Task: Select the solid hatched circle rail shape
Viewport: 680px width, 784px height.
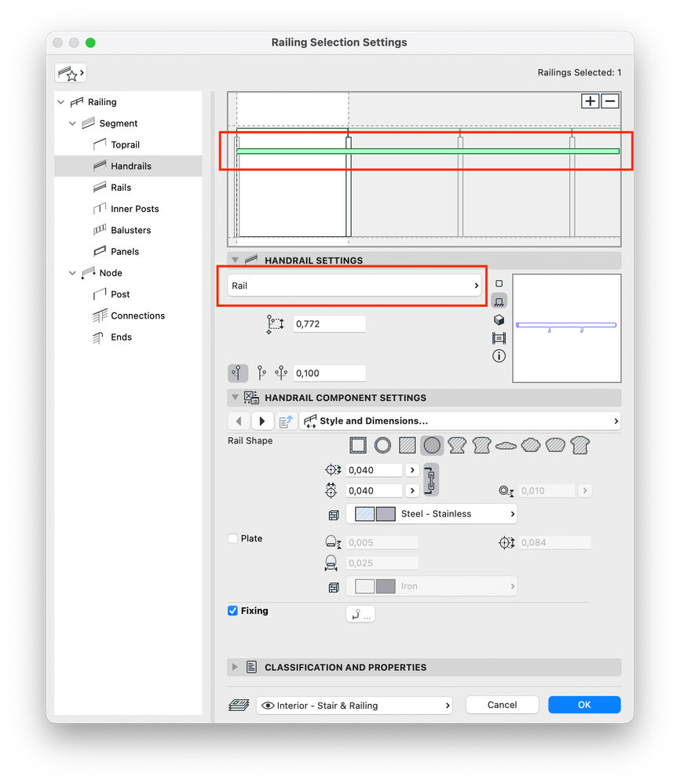Action: click(432, 445)
